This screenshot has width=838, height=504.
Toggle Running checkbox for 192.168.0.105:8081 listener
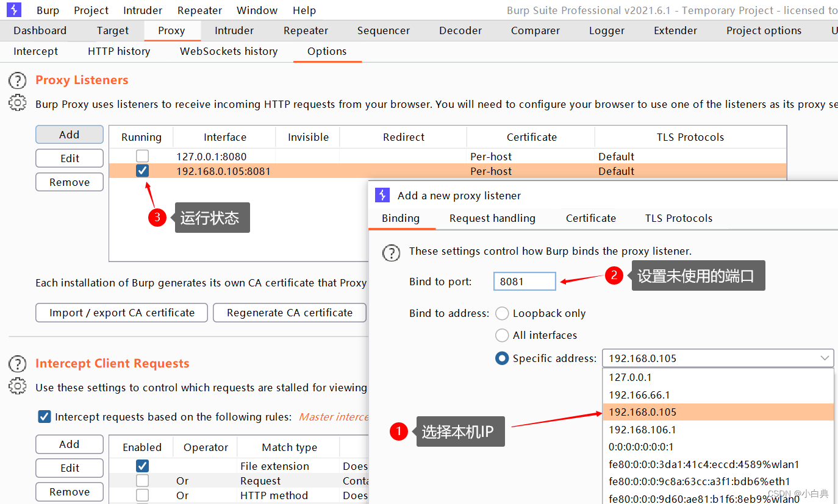(142, 171)
